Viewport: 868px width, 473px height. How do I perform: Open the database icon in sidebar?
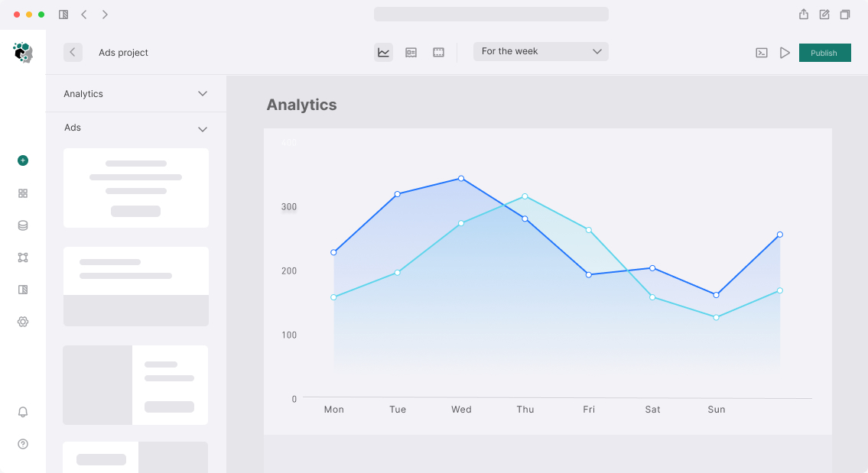(x=23, y=225)
